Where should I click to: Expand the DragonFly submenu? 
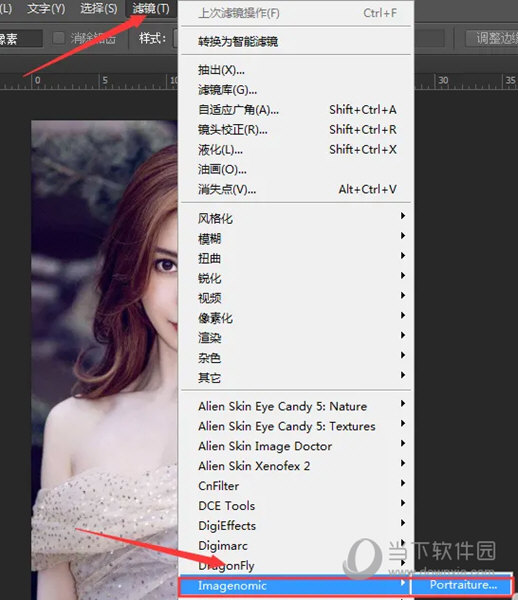click(295, 565)
